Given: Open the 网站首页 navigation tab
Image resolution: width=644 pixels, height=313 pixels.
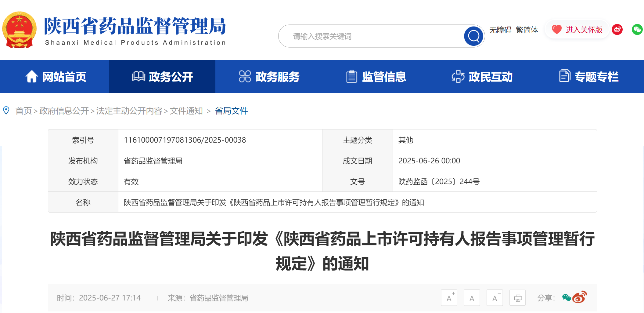Looking at the screenshot, I should coord(56,77).
